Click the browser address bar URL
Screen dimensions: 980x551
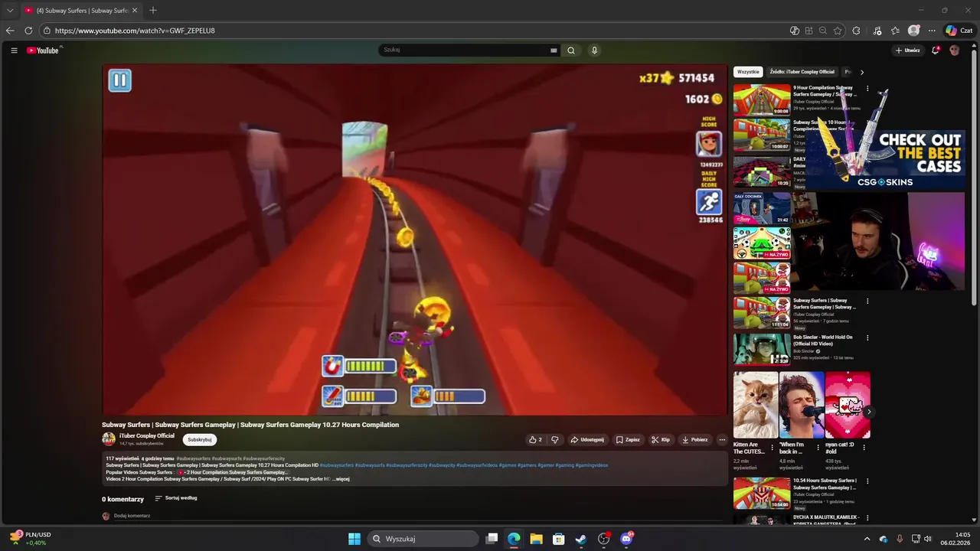(x=135, y=31)
